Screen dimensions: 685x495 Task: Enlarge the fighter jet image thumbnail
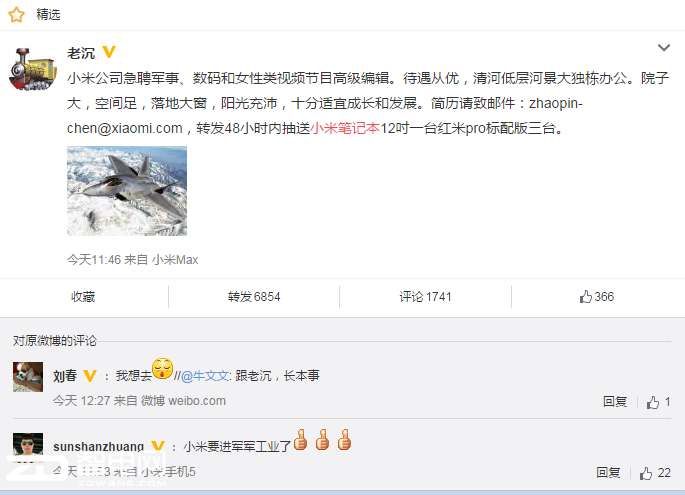[x=127, y=191]
